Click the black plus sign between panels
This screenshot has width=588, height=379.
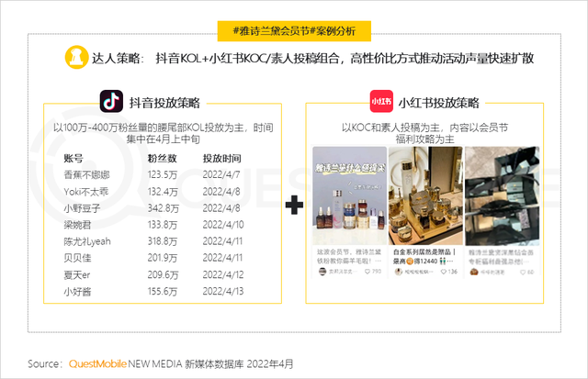point(294,205)
